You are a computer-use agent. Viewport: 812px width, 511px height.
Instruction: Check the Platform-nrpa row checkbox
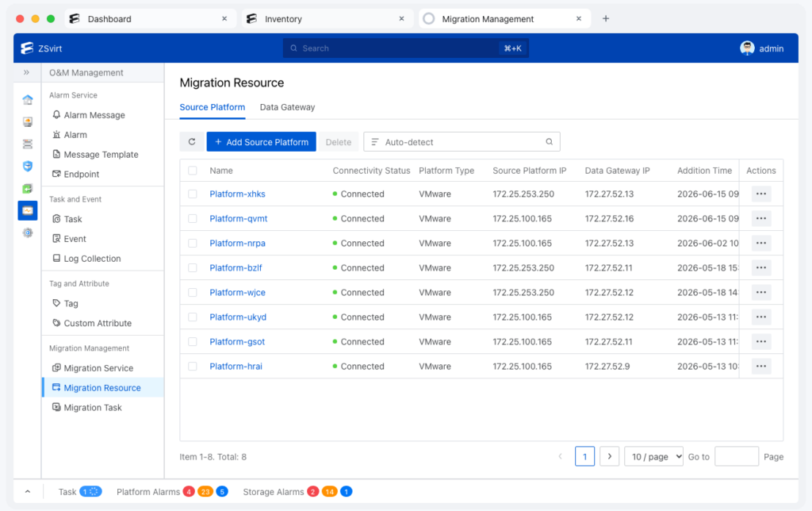193,243
